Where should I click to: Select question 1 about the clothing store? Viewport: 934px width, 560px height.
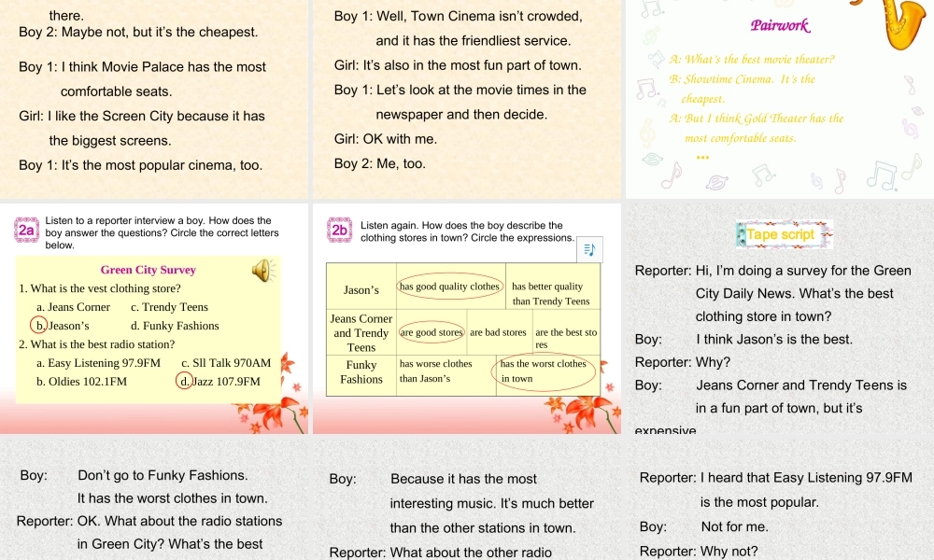[100, 288]
